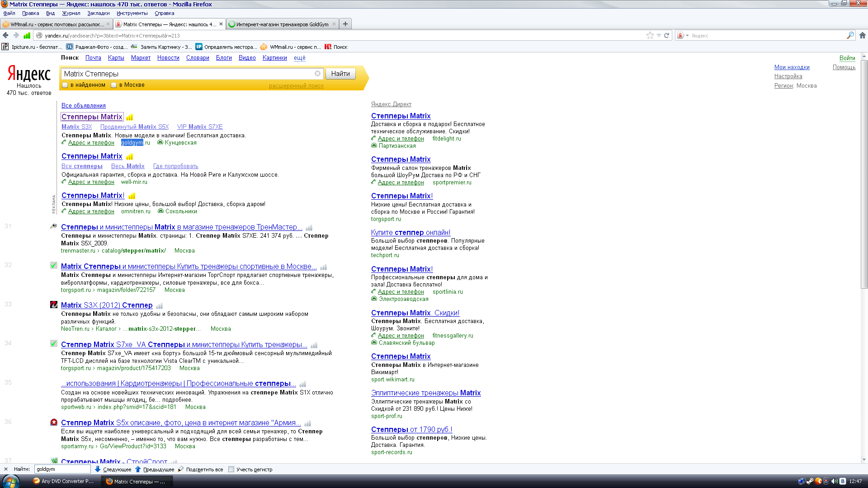
Task: Click the NeoTren favicon of result 33
Action: point(54,305)
